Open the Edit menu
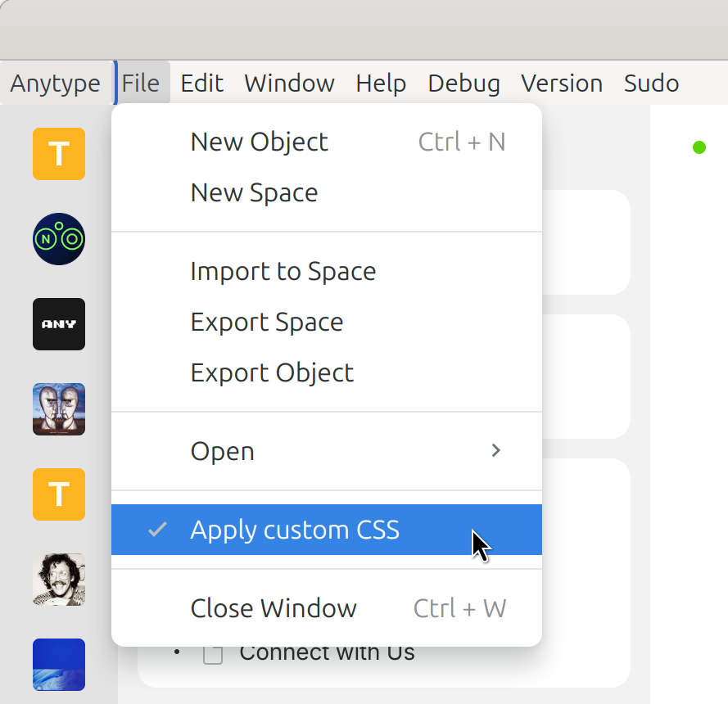This screenshot has width=728, height=704. click(x=201, y=83)
